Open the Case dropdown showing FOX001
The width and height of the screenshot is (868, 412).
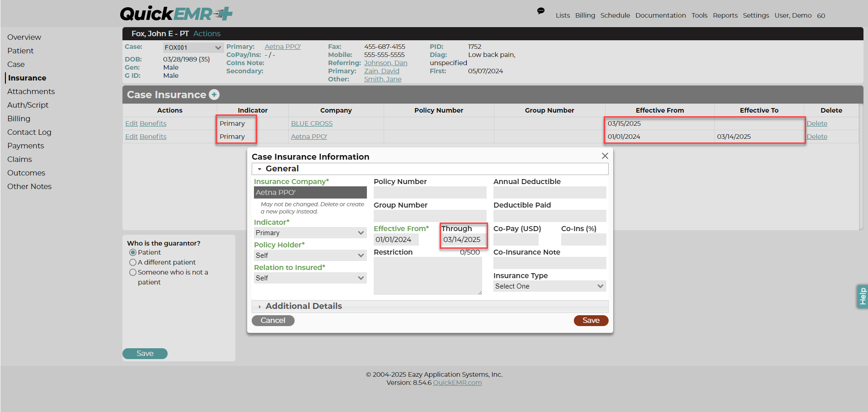tap(193, 47)
